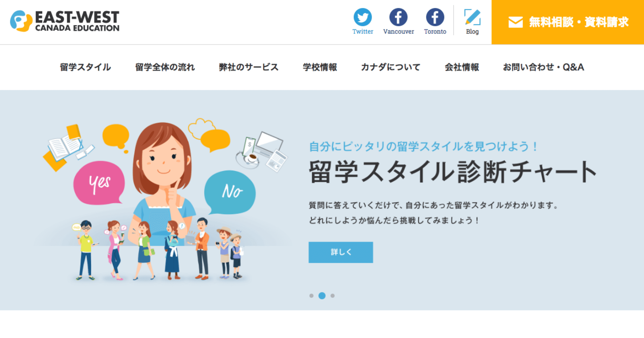Open the 留学全体の流れ menu

165,67
